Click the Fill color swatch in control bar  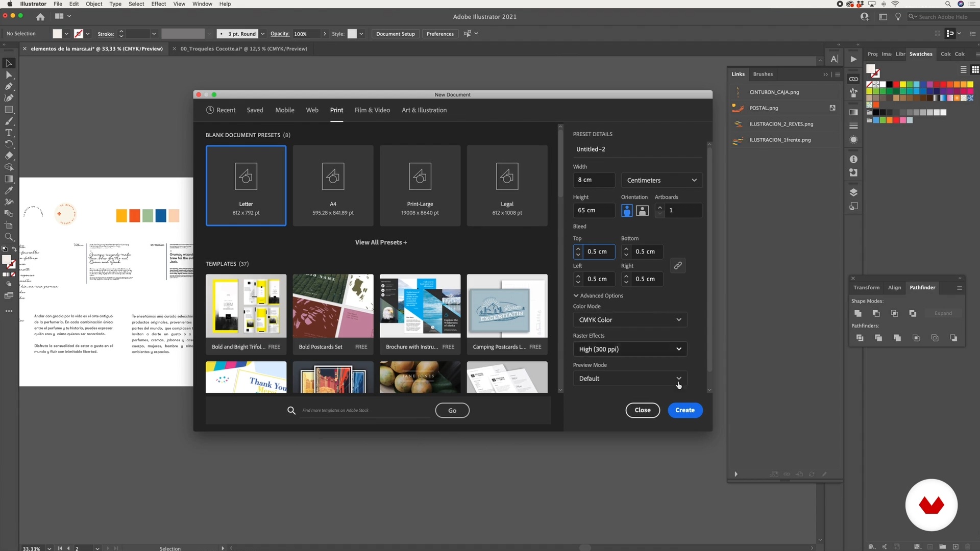coord(57,34)
